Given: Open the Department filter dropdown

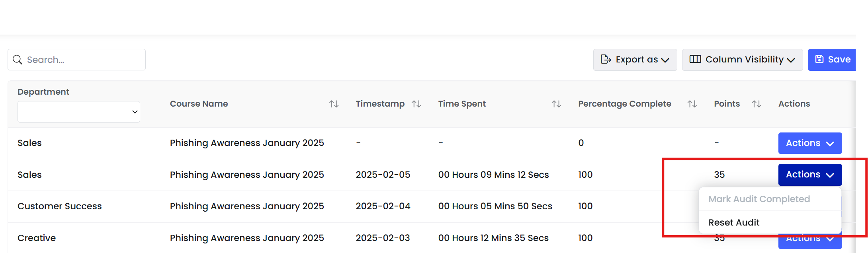Looking at the screenshot, I should click(x=79, y=112).
